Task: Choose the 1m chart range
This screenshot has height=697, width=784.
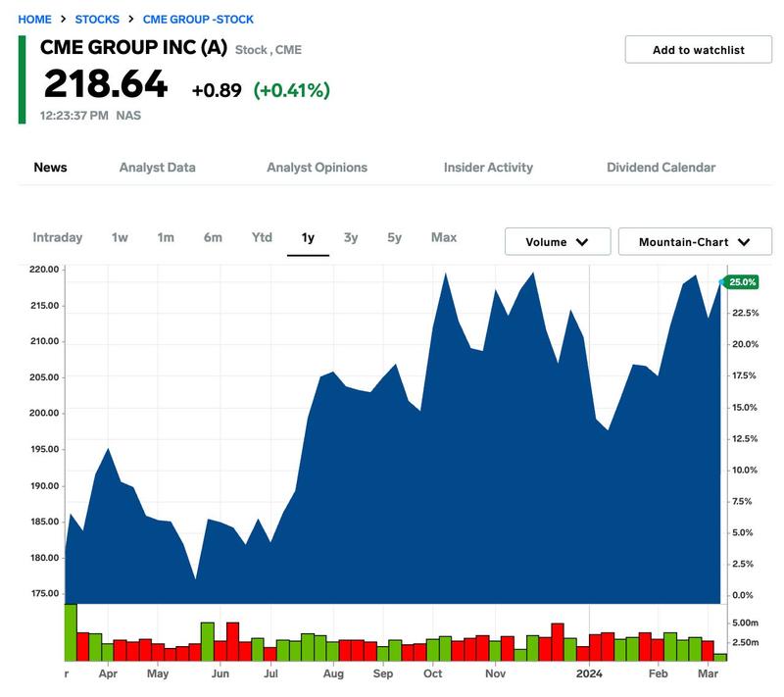Action: click(166, 237)
